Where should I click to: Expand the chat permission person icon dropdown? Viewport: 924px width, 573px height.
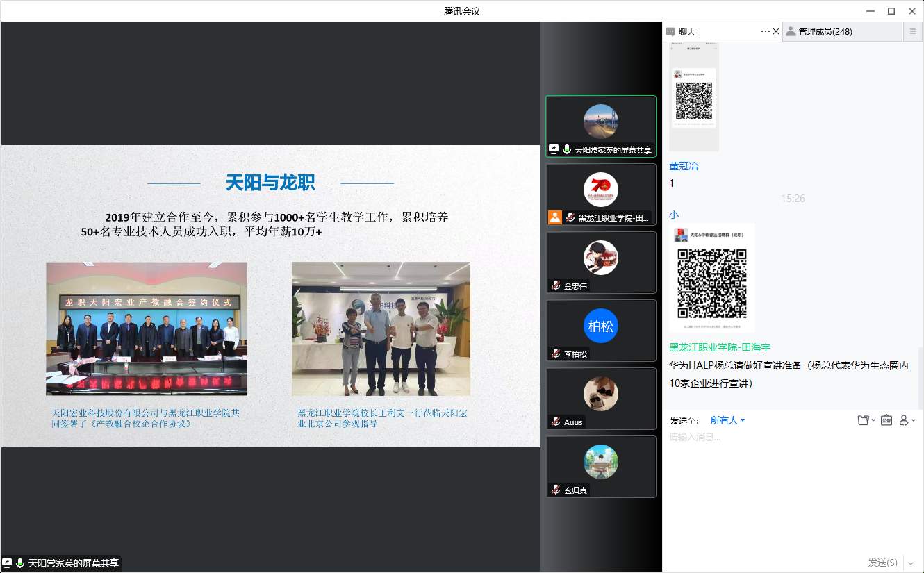907,420
